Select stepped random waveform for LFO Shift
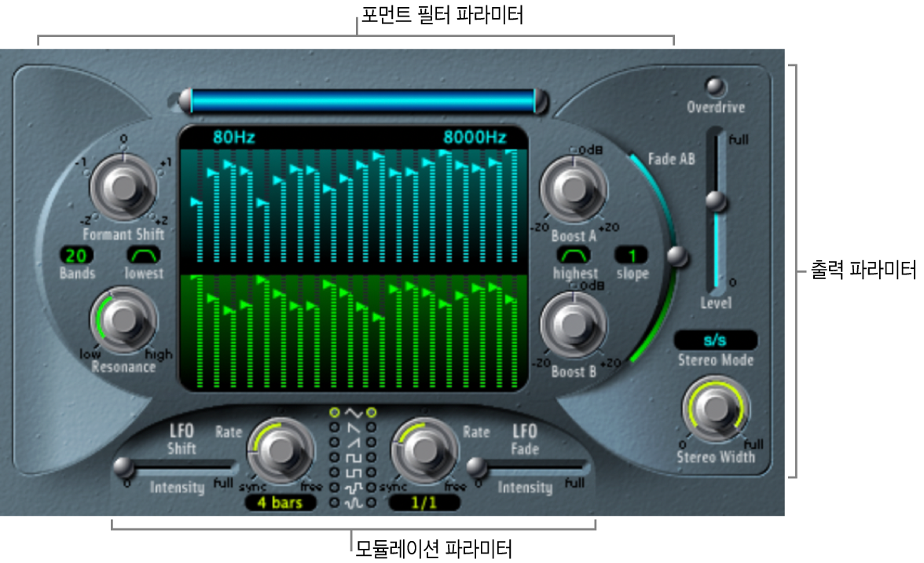This screenshot has height=563, width=924. [x=334, y=488]
